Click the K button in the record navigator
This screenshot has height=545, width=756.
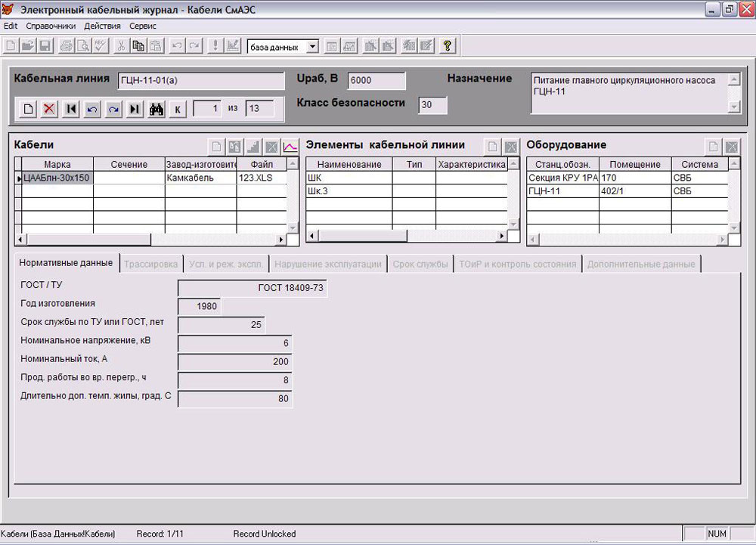point(178,109)
